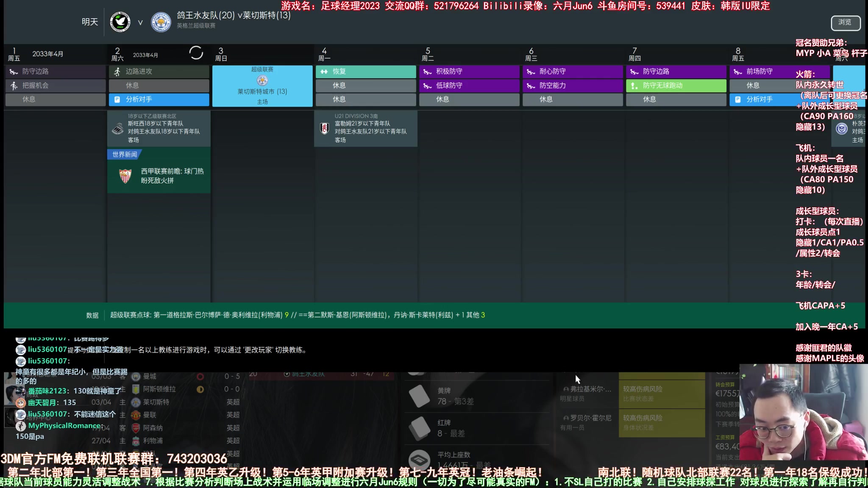The height and width of the screenshot is (488, 868).
Task: Click the 浏览 browse button
Action: coord(845,22)
